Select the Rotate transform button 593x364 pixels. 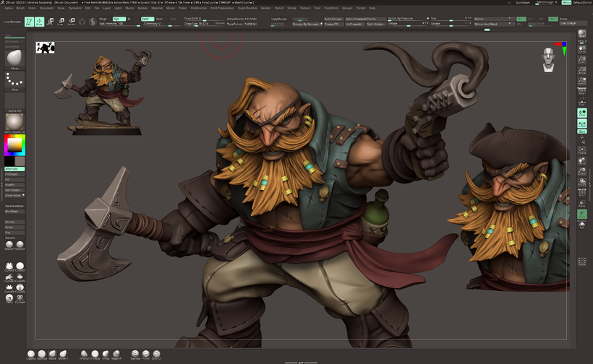click(71, 22)
